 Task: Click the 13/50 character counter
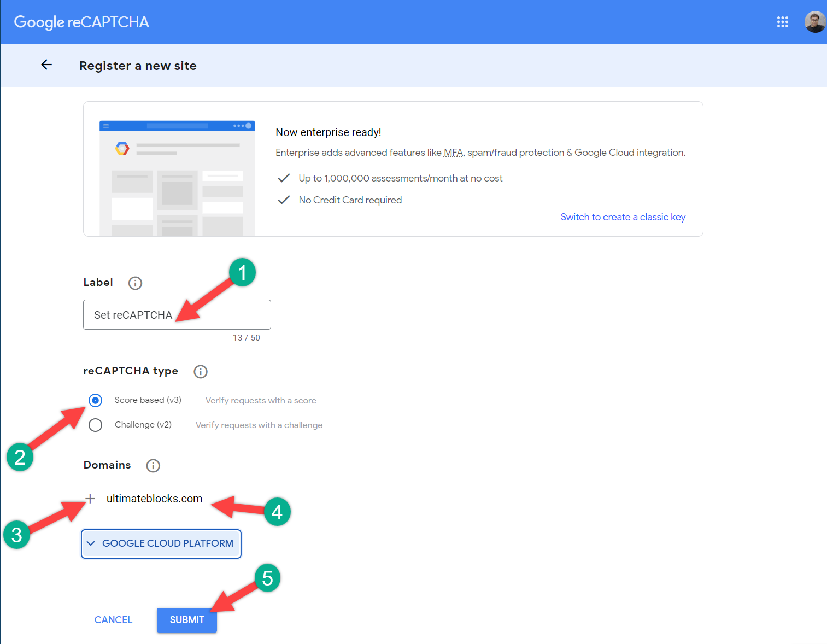tap(247, 337)
